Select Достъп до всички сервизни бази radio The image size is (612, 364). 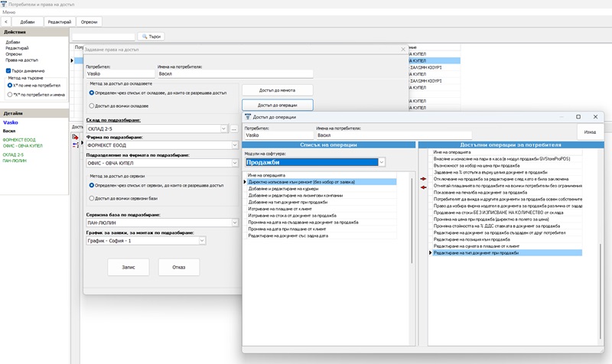pos(92,198)
